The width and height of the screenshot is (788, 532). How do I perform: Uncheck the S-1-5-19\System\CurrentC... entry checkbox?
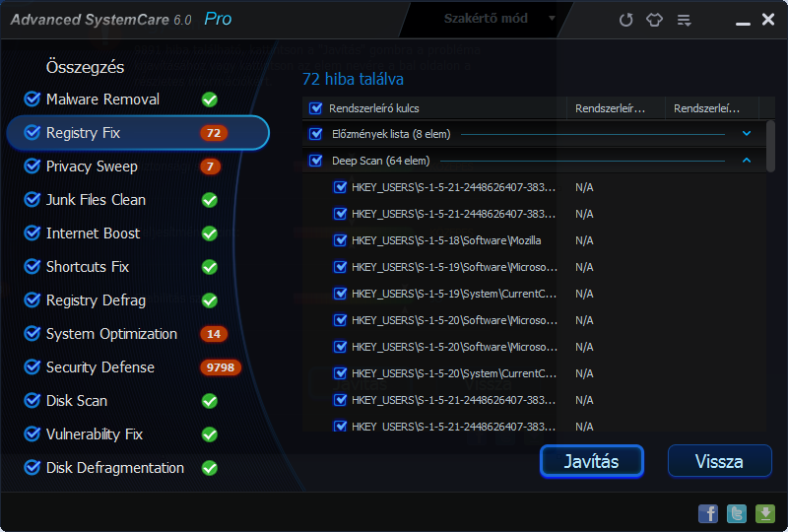click(x=340, y=294)
